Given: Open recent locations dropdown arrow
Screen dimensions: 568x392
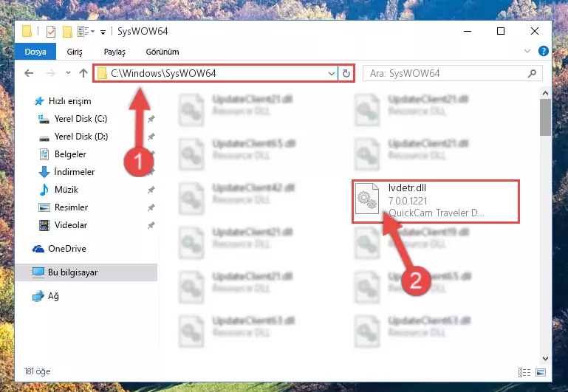Looking at the screenshot, I should coord(68,73).
